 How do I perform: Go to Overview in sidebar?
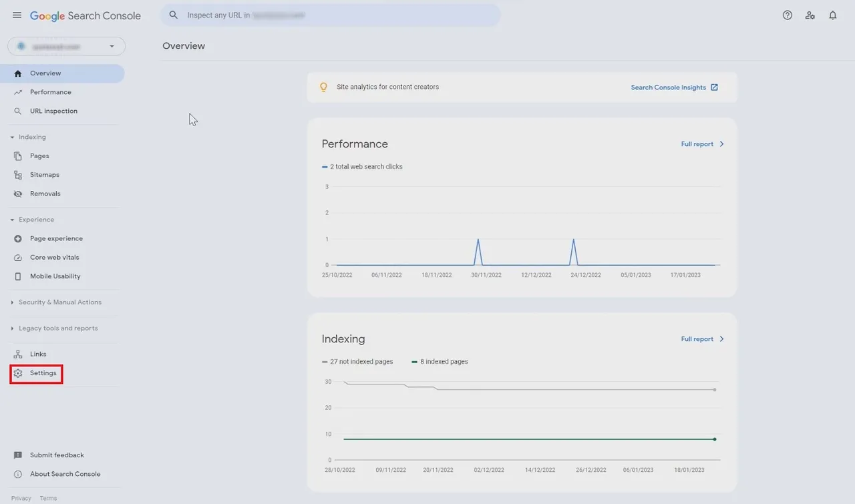click(x=62, y=73)
